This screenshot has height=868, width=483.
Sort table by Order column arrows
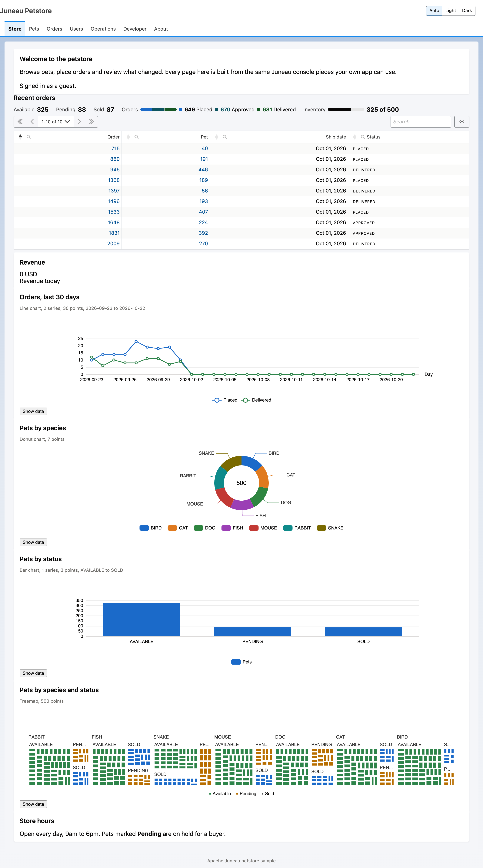[x=20, y=137]
